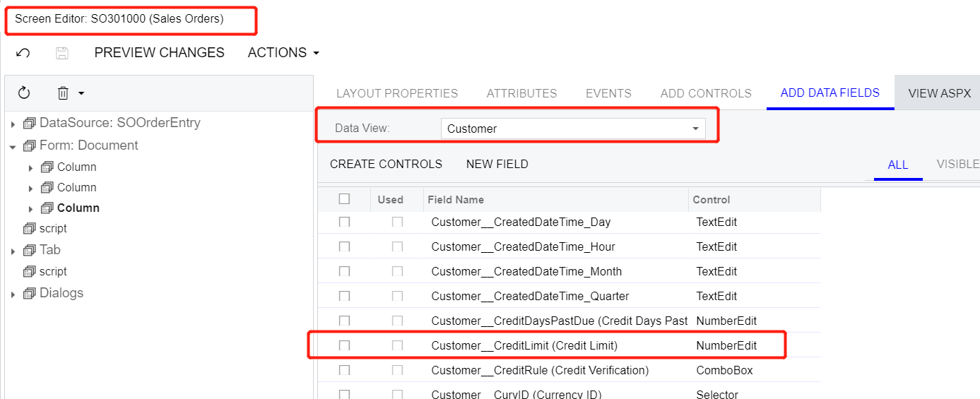Click the Tab node icon
The height and width of the screenshot is (399, 980).
click(x=29, y=251)
